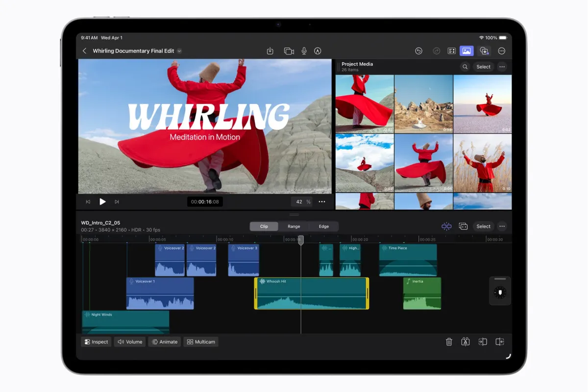Image resolution: width=588 pixels, height=392 pixels.
Task: Toggle connected clip snapping icon near timeline
Action: point(446,226)
